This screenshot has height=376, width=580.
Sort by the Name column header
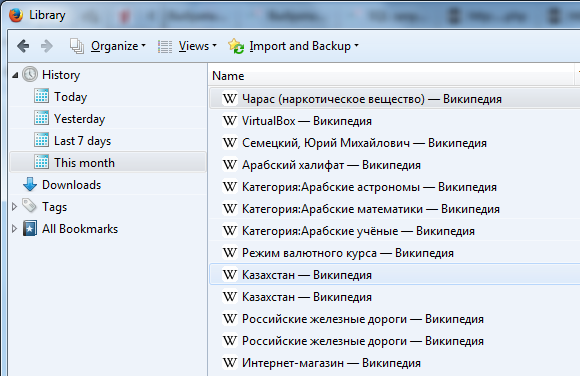tap(392, 76)
